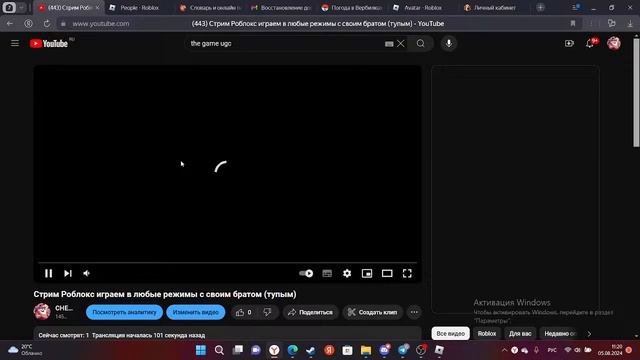Skip to next video
The height and width of the screenshot is (360, 640).
[68, 273]
